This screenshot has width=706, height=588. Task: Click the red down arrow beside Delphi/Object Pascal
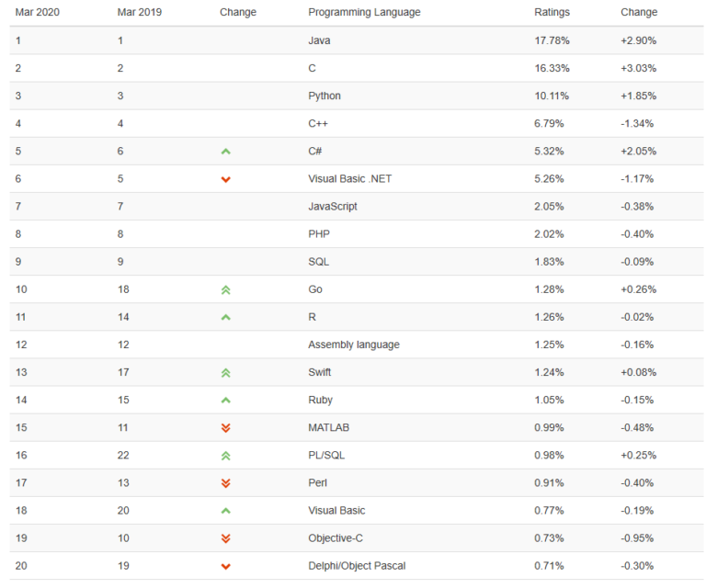point(225,566)
